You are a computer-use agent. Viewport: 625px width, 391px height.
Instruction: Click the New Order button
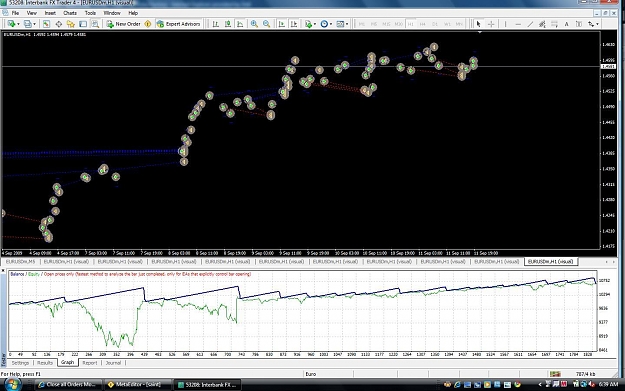tap(124, 24)
